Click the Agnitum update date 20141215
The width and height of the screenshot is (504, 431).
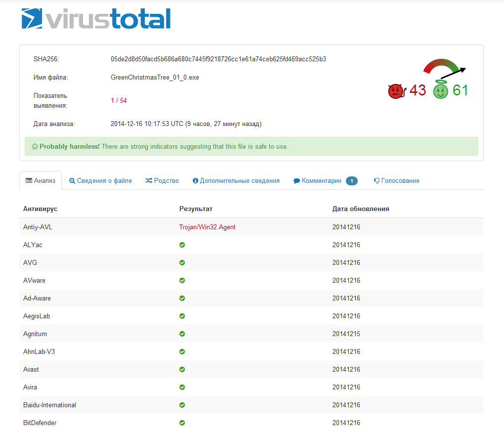coord(346,334)
